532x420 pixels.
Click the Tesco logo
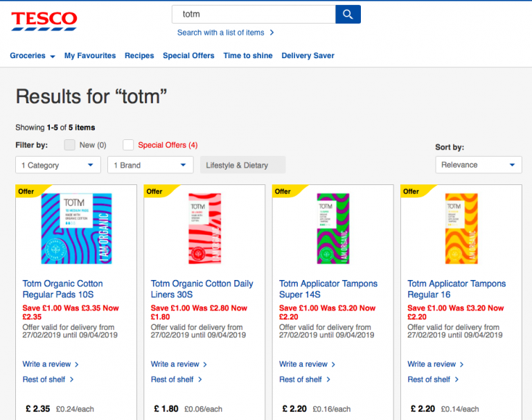[x=44, y=19]
